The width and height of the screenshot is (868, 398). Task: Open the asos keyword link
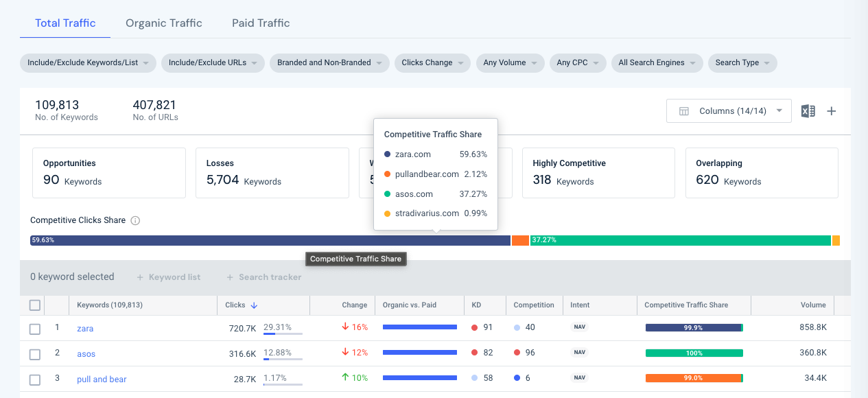point(86,354)
